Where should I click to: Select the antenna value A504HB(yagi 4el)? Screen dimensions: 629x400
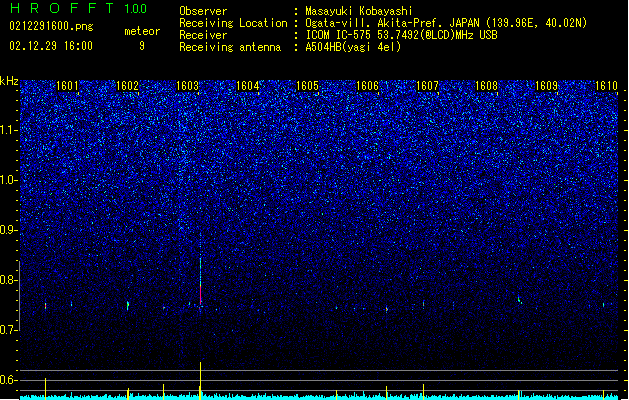(353, 47)
